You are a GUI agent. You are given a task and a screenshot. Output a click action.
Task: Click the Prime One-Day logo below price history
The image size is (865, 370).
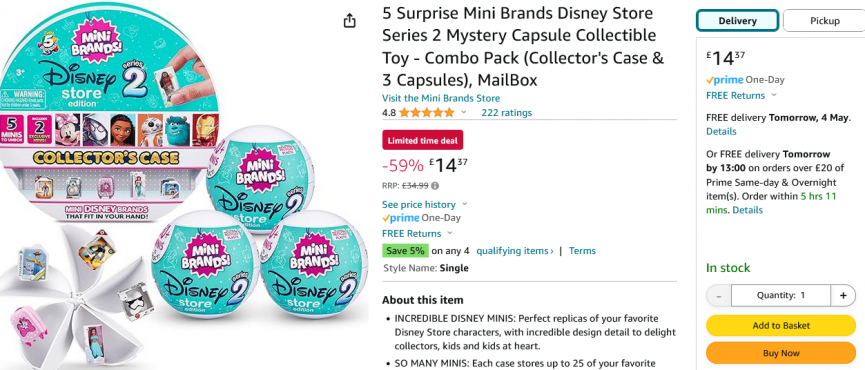(421, 218)
